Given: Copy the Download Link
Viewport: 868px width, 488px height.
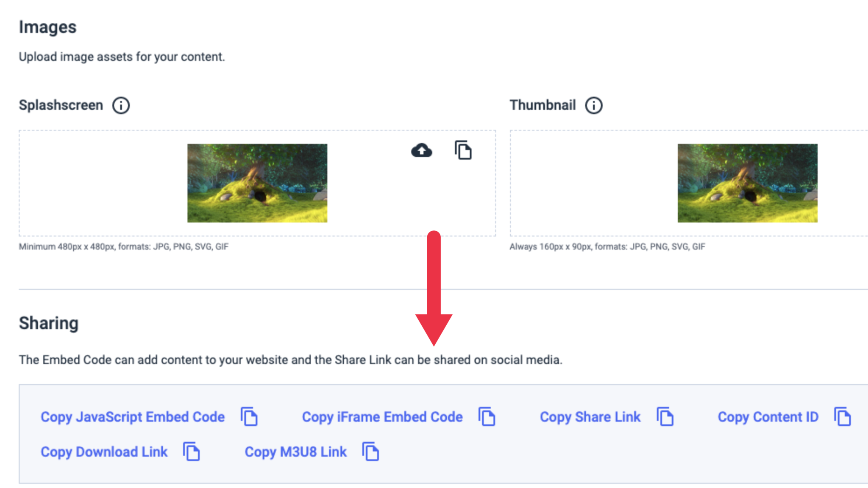Looking at the screenshot, I should click(103, 452).
